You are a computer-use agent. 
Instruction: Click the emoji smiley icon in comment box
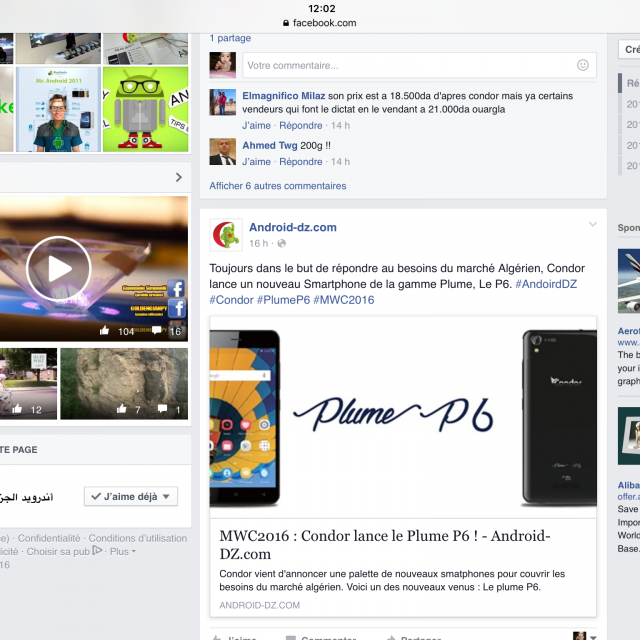click(x=582, y=65)
